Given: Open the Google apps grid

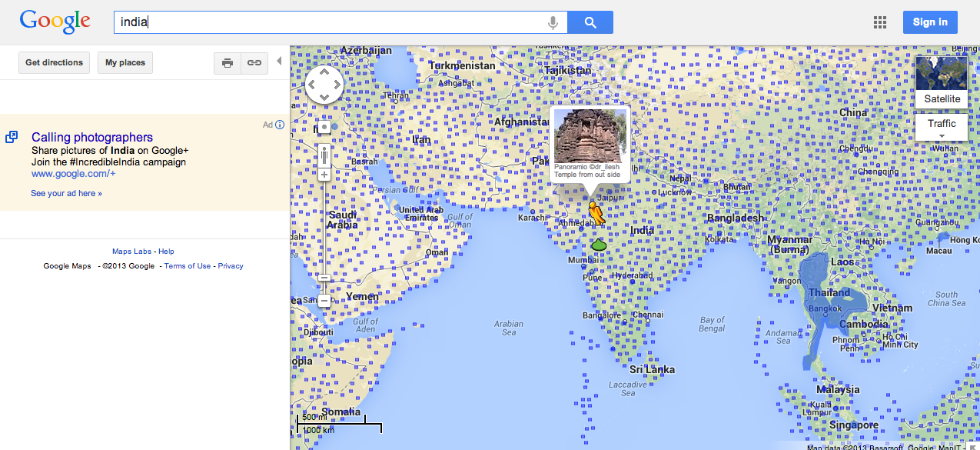Looking at the screenshot, I should pos(880,22).
